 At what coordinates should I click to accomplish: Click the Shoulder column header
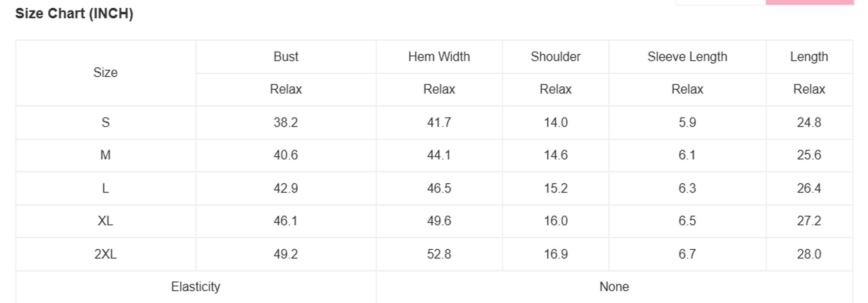point(556,57)
